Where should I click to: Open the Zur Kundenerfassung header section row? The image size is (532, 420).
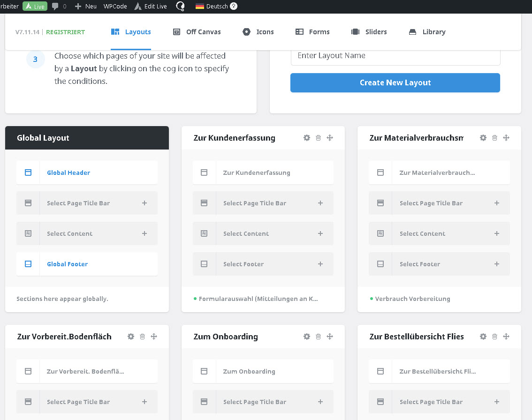tap(263, 172)
